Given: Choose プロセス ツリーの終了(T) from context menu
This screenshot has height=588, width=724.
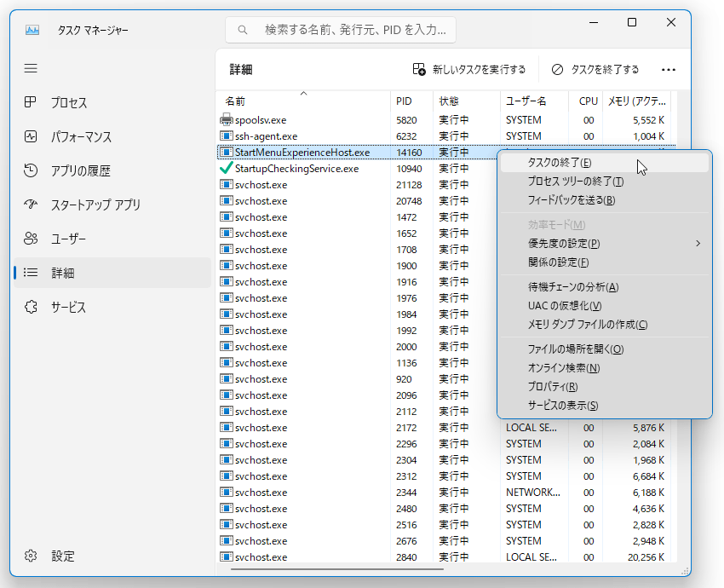Looking at the screenshot, I should pyautogui.click(x=605, y=182).
